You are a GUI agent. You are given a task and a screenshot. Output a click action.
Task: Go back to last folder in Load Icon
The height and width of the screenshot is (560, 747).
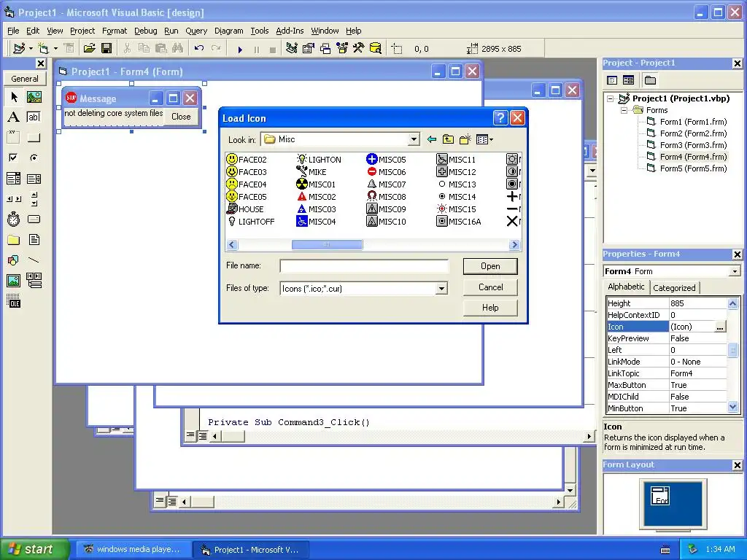(x=432, y=139)
